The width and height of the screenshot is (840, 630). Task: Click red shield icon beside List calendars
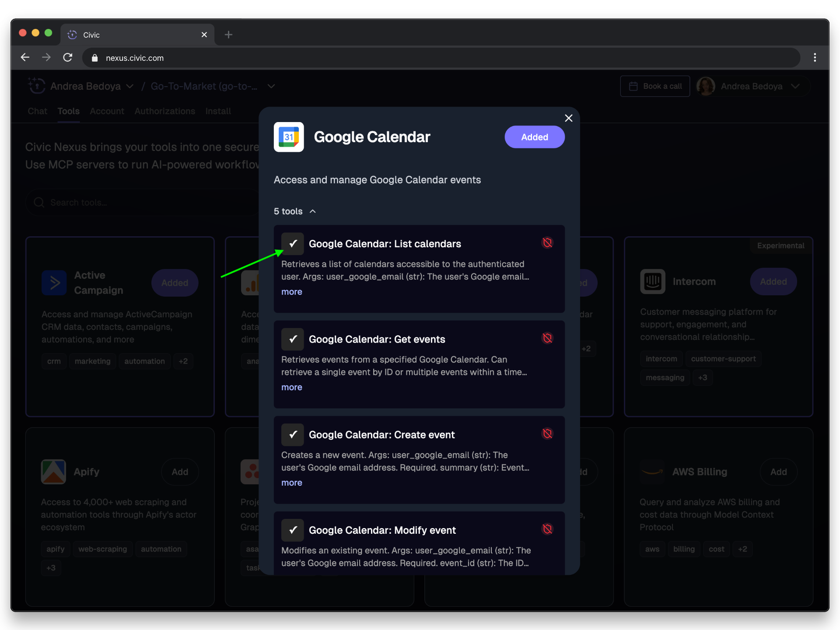pyautogui.click(x=547, y=243)
